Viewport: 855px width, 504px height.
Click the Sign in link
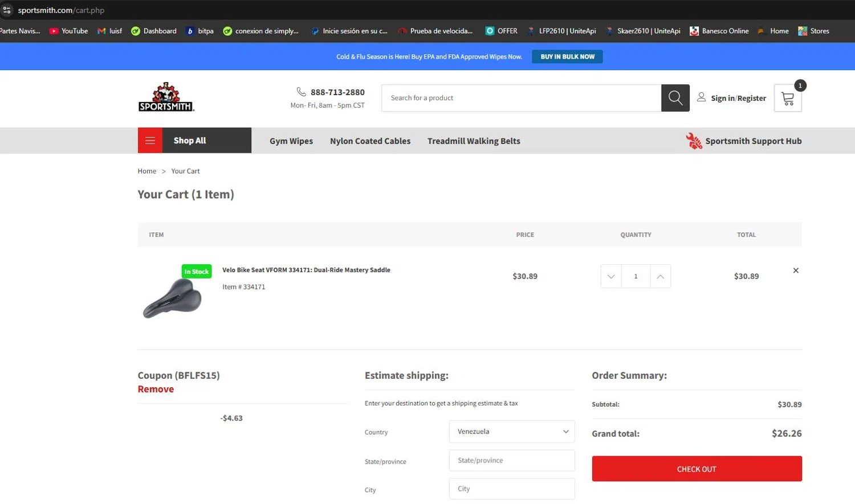coord(723,98)
